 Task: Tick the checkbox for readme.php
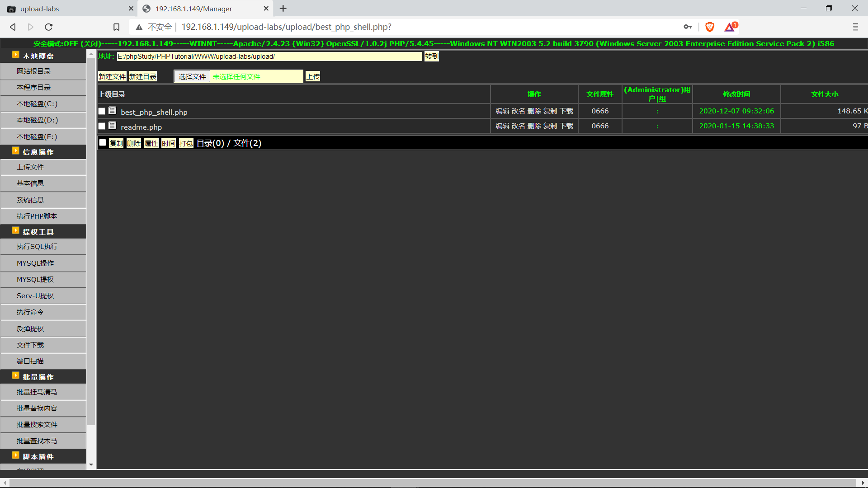(x=102, y=126)
